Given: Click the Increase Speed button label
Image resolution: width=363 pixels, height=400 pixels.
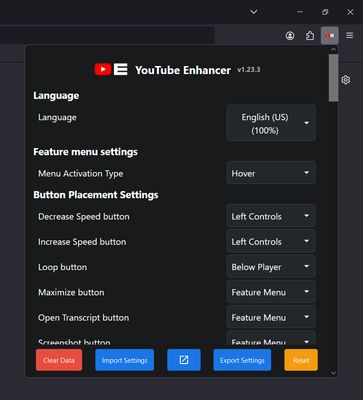Looking at the screenshot, I should [x=82, y=242].
